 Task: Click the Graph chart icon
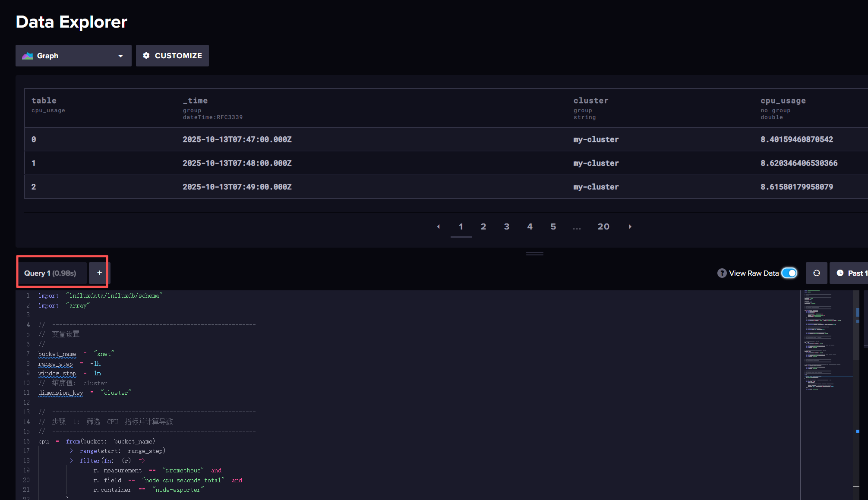(x=28, y=56)
